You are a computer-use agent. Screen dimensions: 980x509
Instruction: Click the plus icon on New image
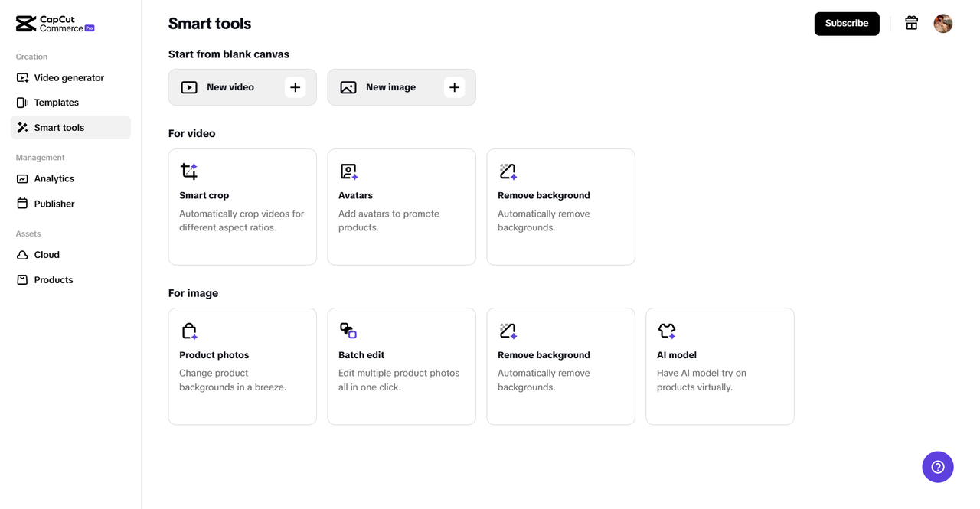tap(454, 87)
